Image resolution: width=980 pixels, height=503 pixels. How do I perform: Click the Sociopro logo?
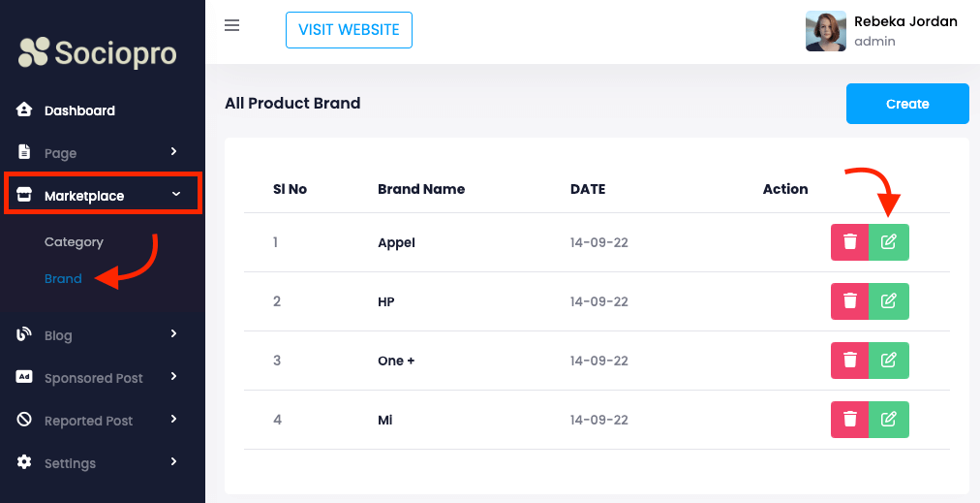[98, 52]
